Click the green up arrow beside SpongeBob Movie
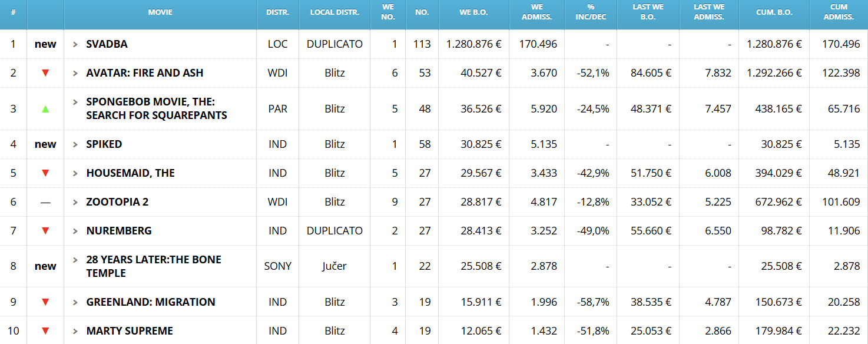This screenshot has width=868, height=344. pos(45,109)
